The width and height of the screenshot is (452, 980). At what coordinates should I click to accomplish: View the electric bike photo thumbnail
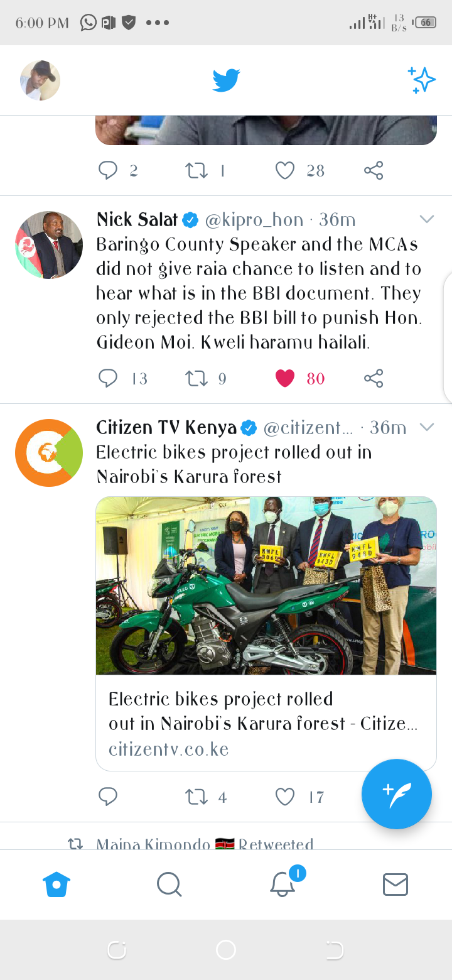pos(266,585)
